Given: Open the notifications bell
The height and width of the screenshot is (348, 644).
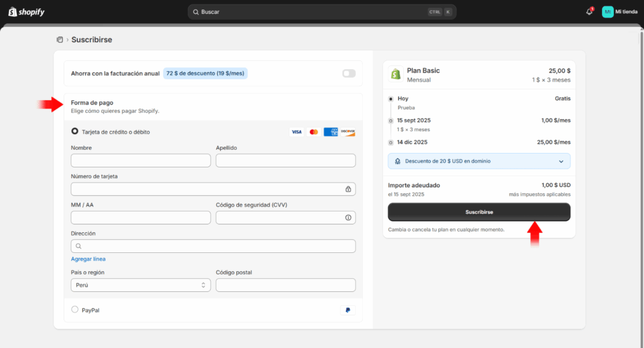Looking at the screenshot, I should point(589,12).
